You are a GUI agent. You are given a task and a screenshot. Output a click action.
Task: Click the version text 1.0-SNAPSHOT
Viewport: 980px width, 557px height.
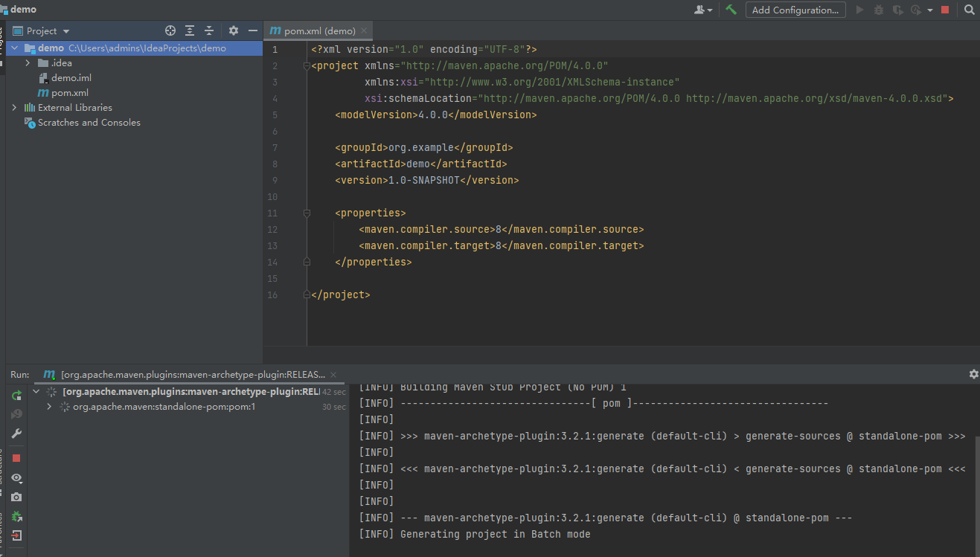click(424, 180)
